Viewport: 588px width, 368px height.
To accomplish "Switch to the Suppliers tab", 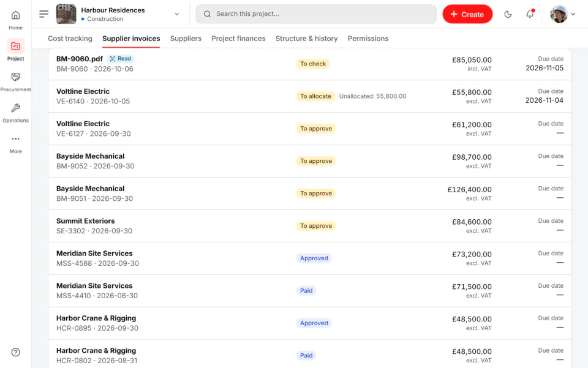I will [x=186, y=39].
